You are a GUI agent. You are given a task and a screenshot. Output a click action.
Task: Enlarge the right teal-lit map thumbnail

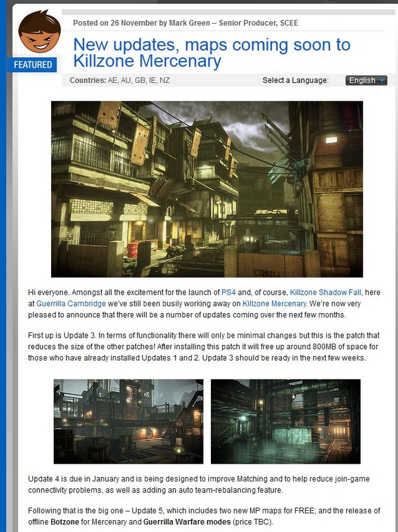(x=286, y=421)
